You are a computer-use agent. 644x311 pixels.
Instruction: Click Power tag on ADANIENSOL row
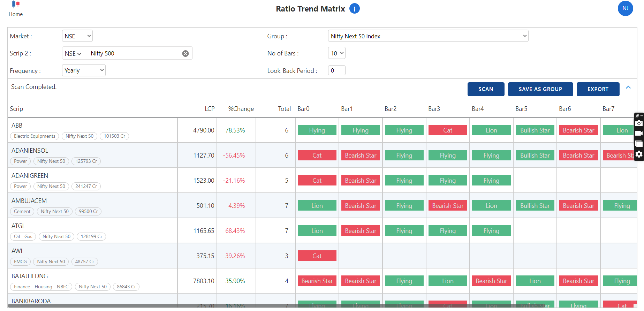click(20, 161)
